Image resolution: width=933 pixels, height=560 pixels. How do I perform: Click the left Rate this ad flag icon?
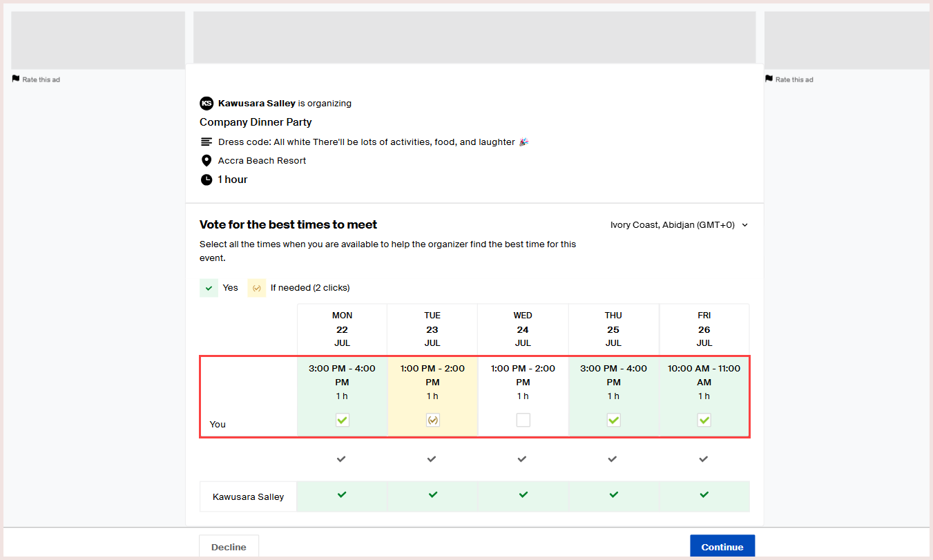point(16,79)
